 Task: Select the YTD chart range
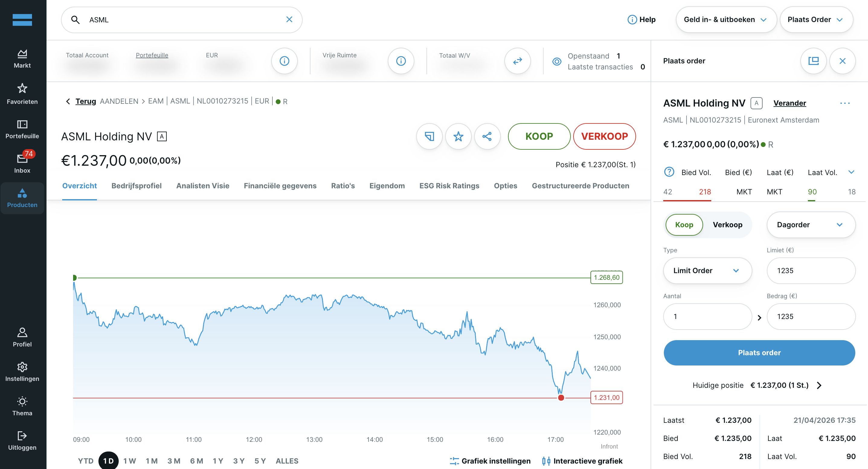(x=85, y=461)
